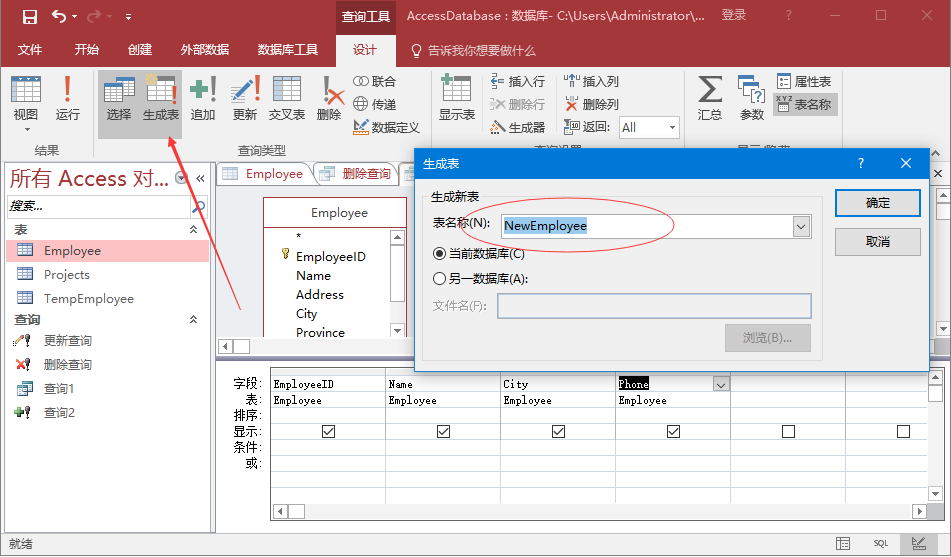Select the 另一数据库 radio button

click(x=439, y=279)
